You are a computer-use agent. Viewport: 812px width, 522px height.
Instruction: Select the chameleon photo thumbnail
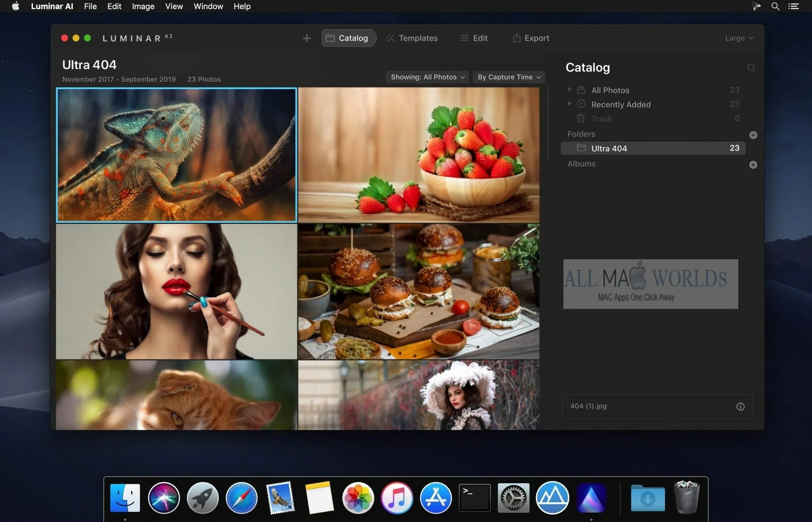click(176, 155)
